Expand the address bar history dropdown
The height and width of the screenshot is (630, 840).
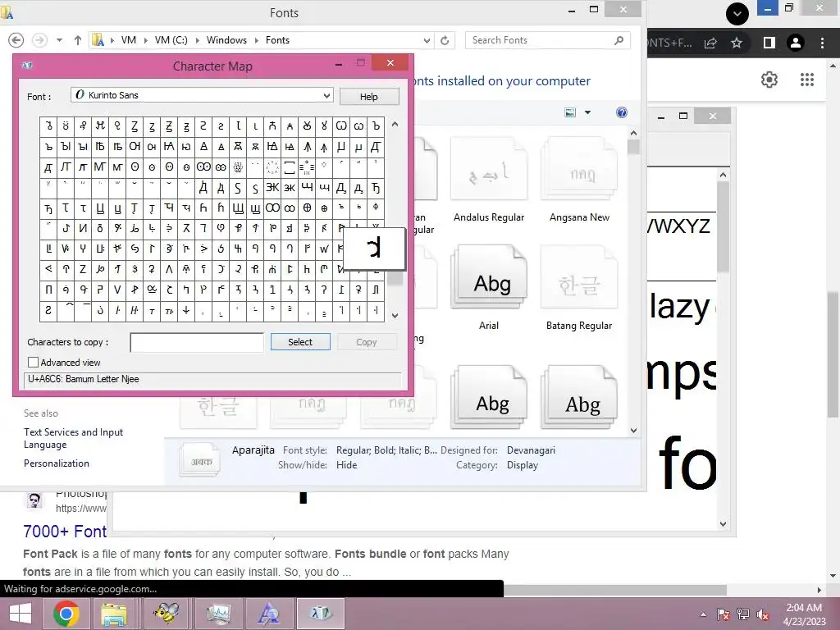(427, 40)
